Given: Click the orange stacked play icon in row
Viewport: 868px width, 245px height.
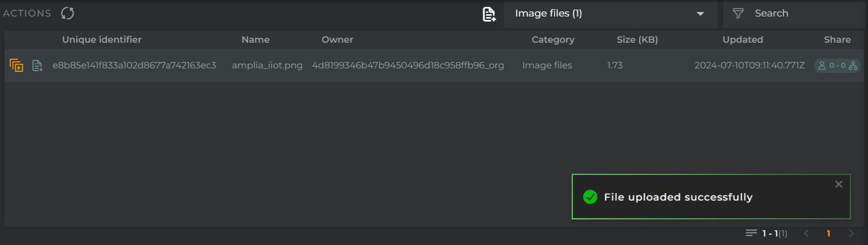Looking at the screenshot, I should point(17,66).
